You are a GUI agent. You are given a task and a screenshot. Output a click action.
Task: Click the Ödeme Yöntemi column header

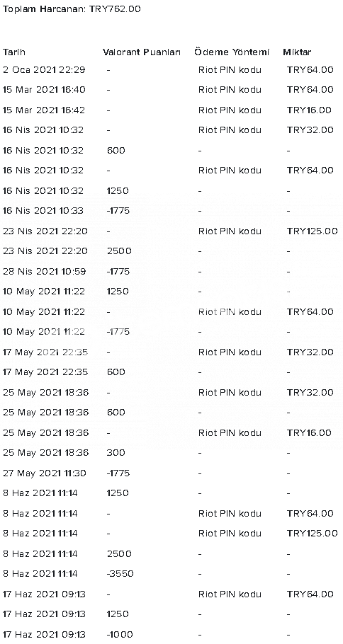232,52
